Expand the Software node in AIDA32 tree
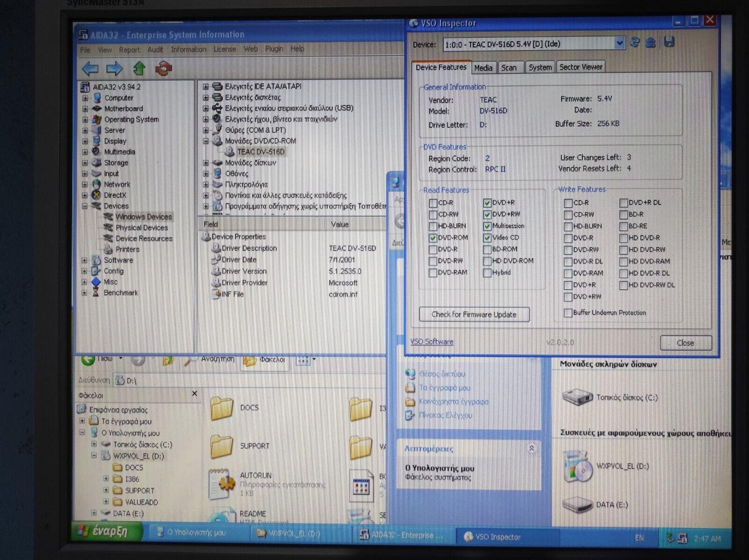The image size is (749, 560). click(85, 261)
